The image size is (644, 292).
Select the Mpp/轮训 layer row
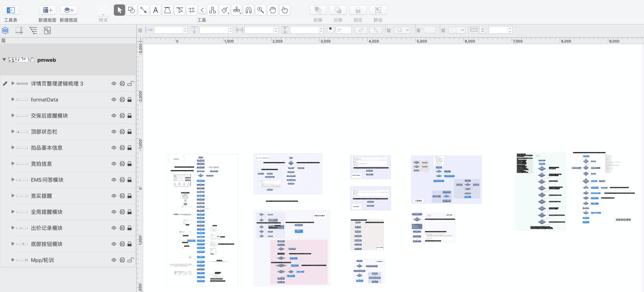click(x=68, y=260)
